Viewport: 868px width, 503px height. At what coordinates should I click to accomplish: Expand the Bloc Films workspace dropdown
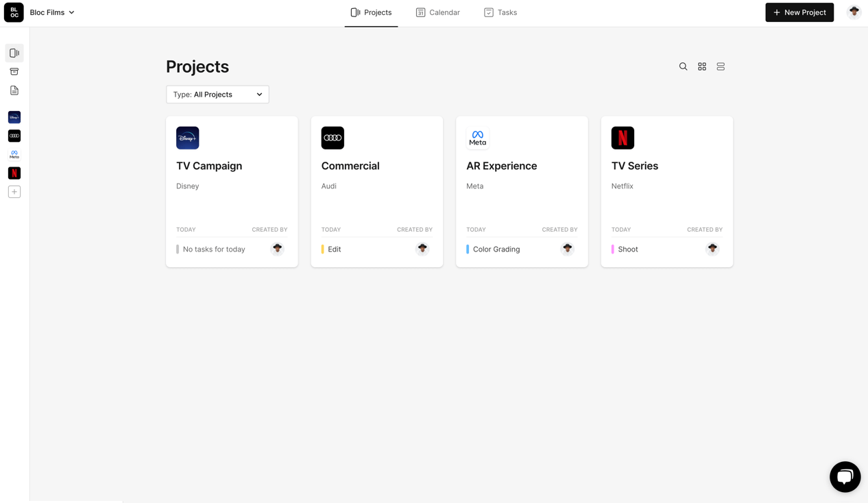(53, 12)
